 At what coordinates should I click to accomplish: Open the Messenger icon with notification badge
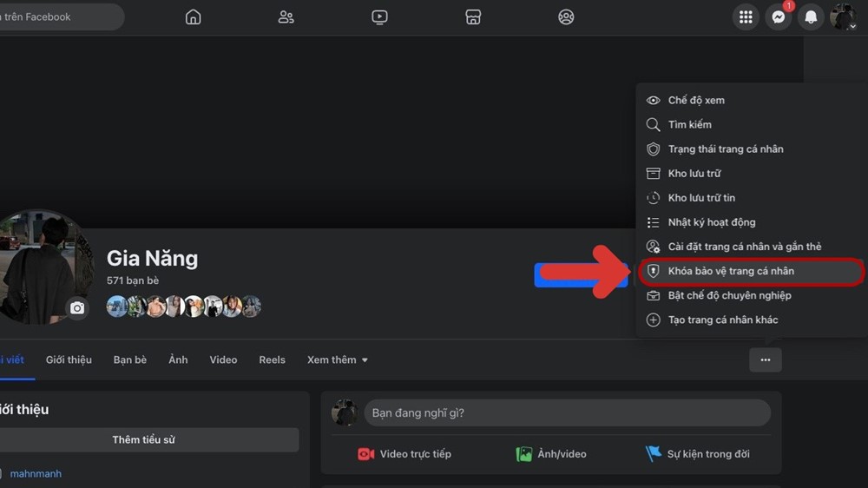click(x=779, y=16)
